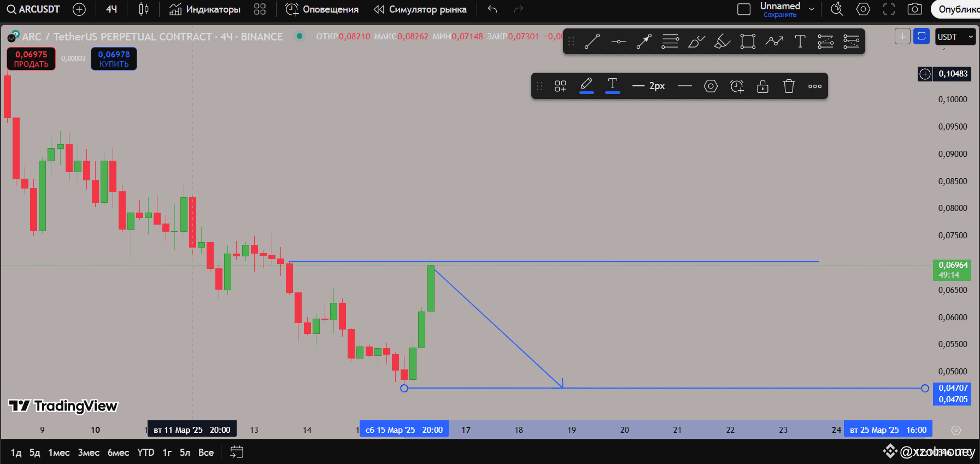
Task: Grab the favorites drawing toolbar handle
Action: click(x=571, y=42)
